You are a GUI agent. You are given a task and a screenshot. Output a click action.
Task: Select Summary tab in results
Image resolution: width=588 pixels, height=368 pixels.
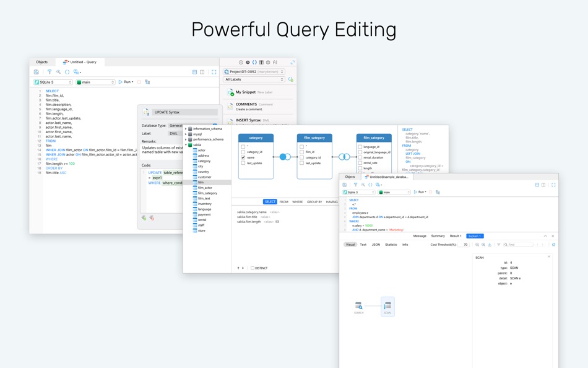coord(438,236)
